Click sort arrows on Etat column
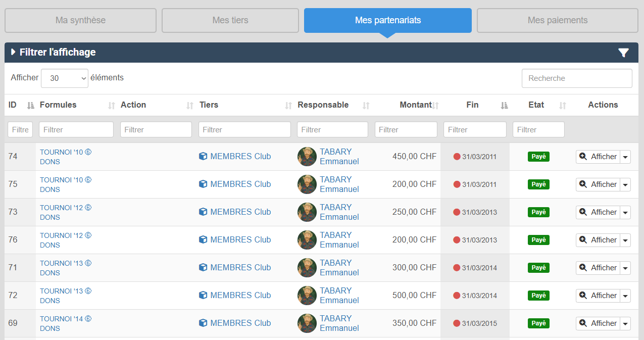The width and height of the screenshot is (644, 340). [x=563, y=105]
